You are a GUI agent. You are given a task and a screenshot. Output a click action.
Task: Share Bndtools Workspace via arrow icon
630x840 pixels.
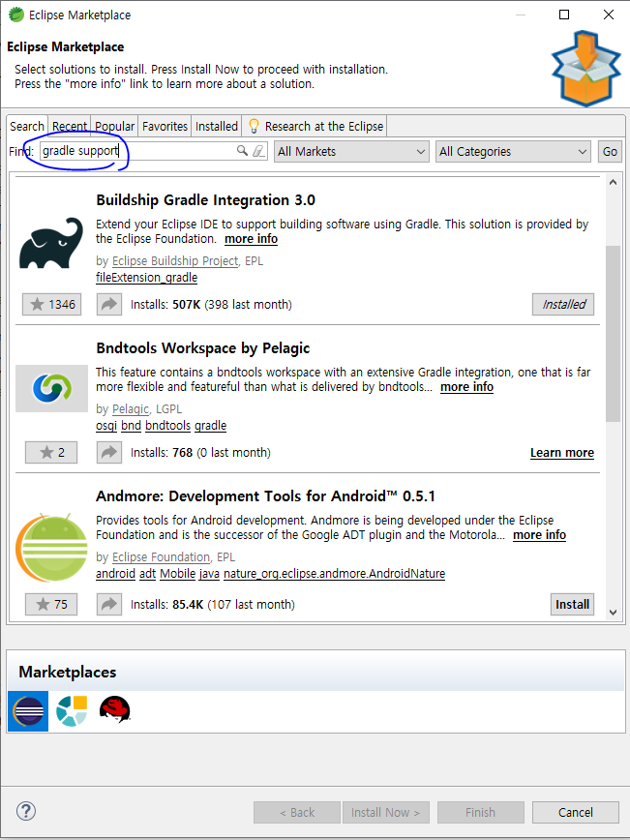coord(109,453)
